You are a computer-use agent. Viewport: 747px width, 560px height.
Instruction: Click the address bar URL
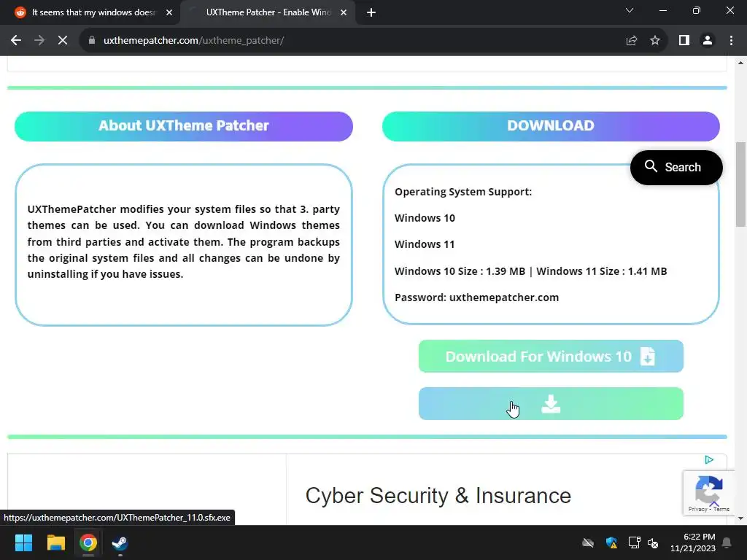point(193,41)
